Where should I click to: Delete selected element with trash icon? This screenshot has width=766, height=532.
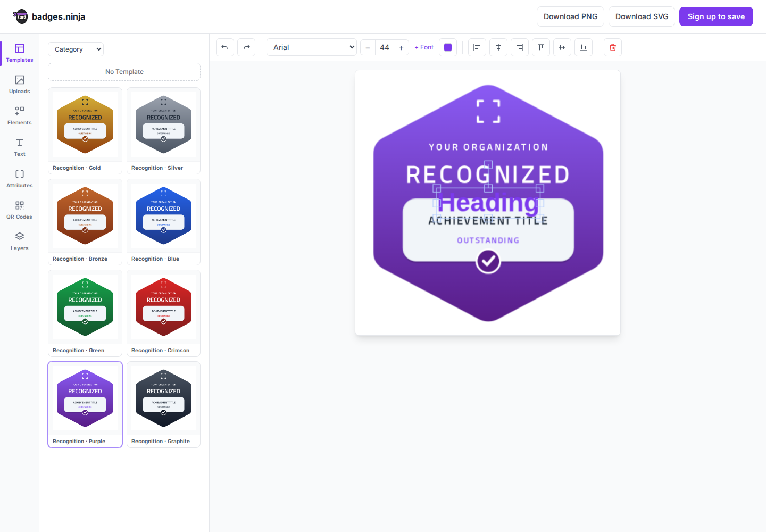click(613, 47)
